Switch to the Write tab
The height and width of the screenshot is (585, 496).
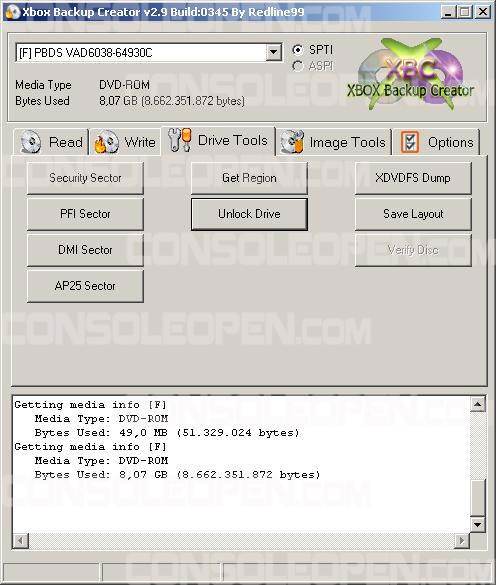[125, 142]
